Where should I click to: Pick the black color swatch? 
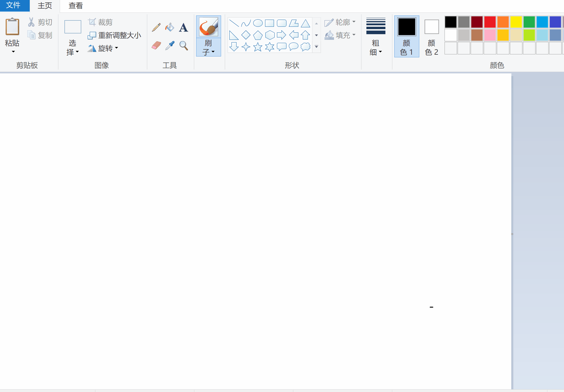coord(450,22)
